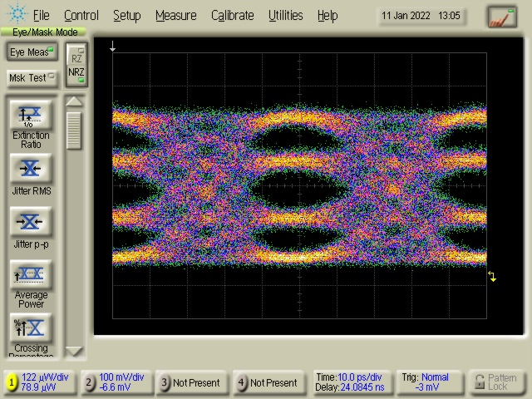Click the touchscreen hand icon at top right
Screen dimensions: 532x399
tap(501, 16)
